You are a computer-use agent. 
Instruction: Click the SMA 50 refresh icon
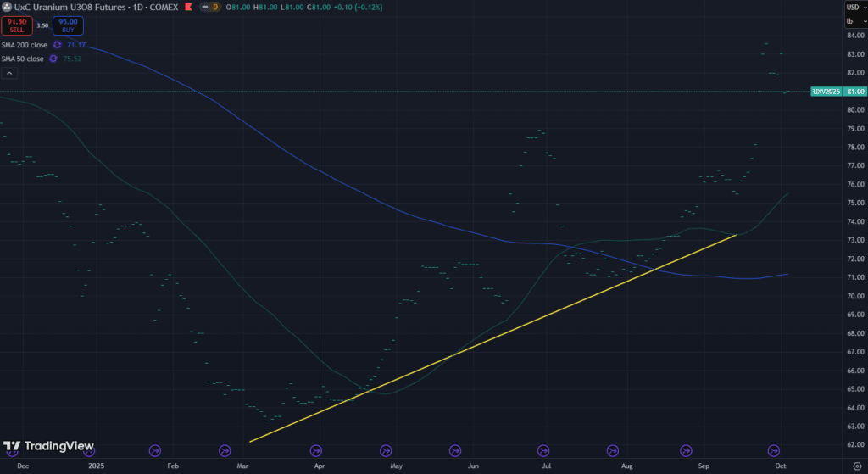[53, 59]
